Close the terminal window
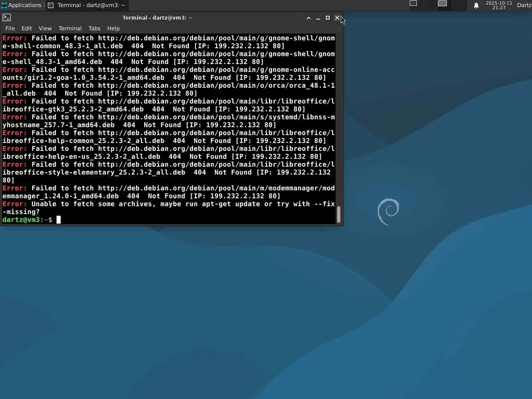 (x=337, y=18)
